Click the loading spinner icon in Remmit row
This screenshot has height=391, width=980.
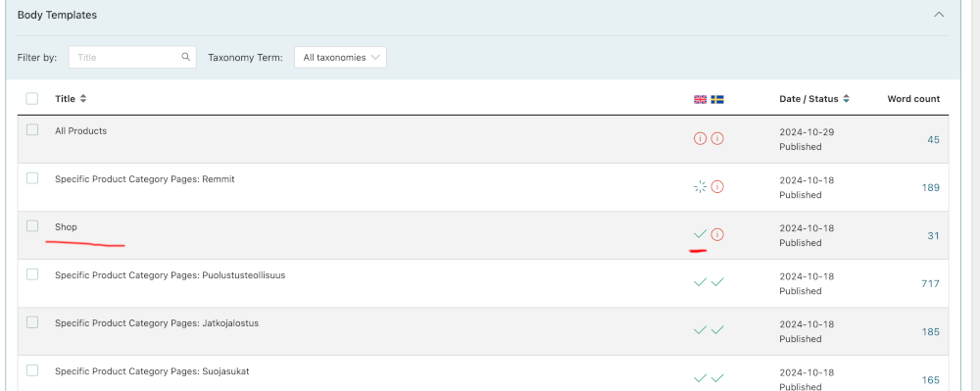[700, 187]
